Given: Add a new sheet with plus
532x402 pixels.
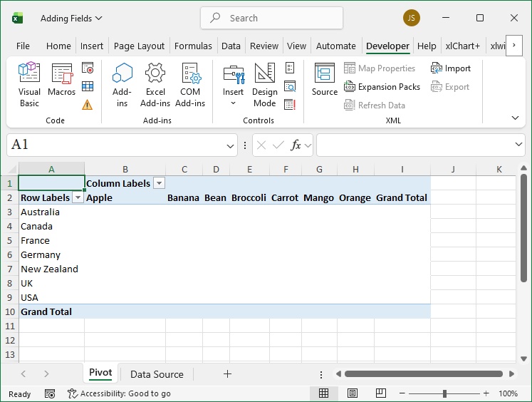Looking at the screenshot, I should pos(227,374).
